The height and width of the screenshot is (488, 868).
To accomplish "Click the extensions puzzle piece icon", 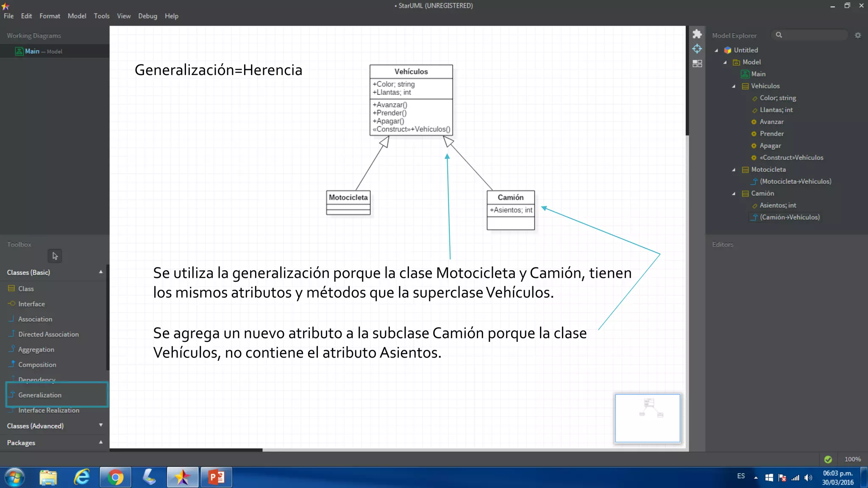I will [x=697, y=34].
